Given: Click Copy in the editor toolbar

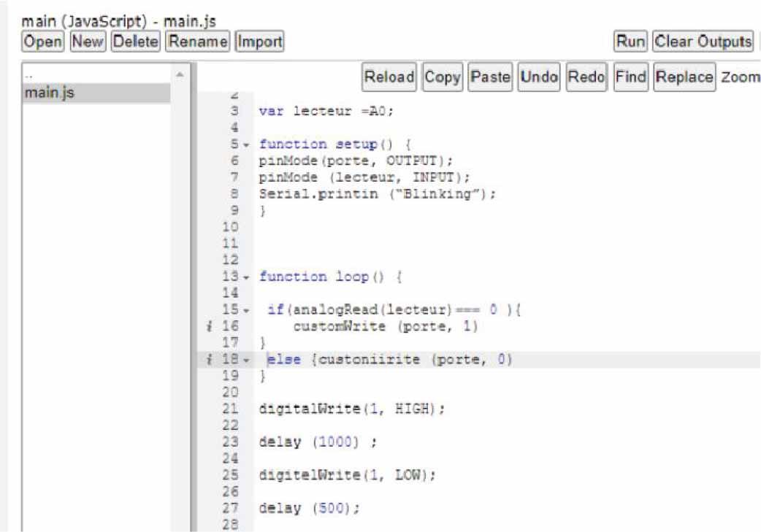Looking at the screenshot, I should click(x=443, y=77).
